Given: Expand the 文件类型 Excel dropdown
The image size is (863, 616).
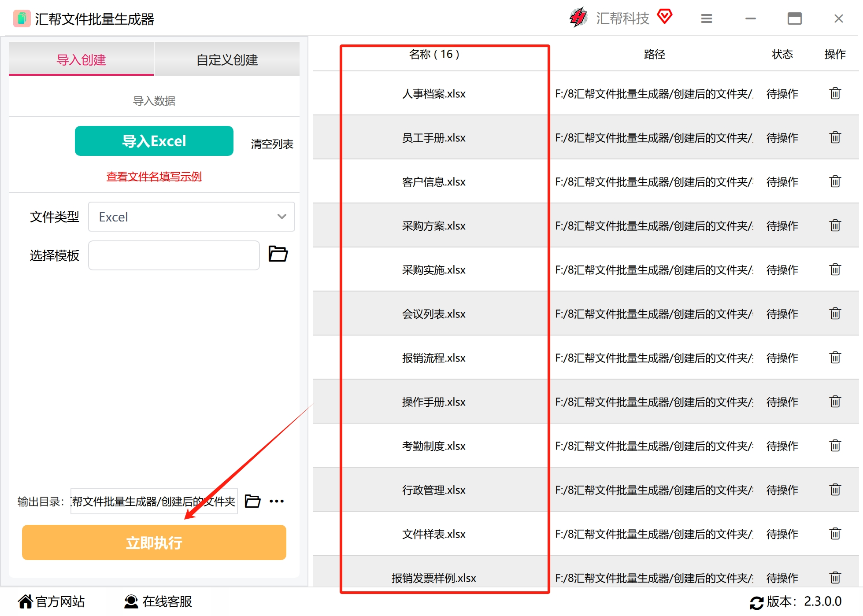Looking at the screenshot, I should click(x=192, y=217).
